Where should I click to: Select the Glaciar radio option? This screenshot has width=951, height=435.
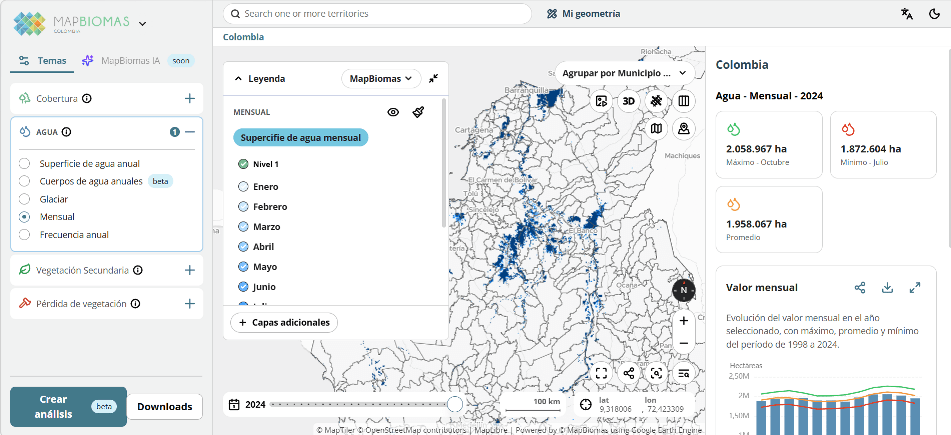click(25, 199)
